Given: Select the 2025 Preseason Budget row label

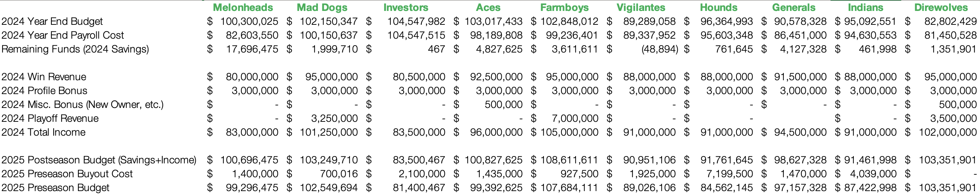Looking at the screenshot, I should [x=55, y=188].
